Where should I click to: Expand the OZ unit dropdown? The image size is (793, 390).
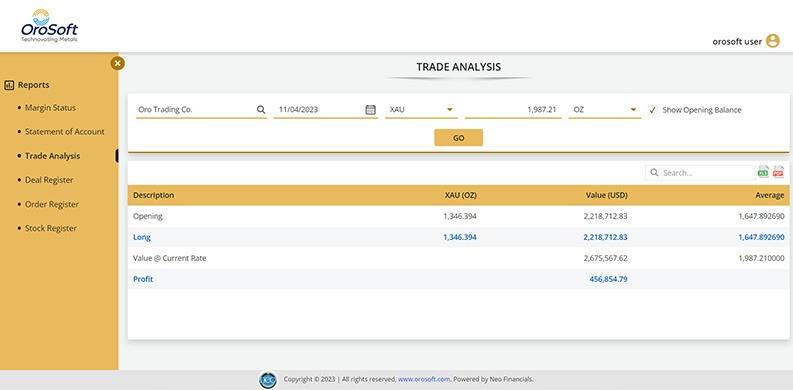tap(604, 109)
